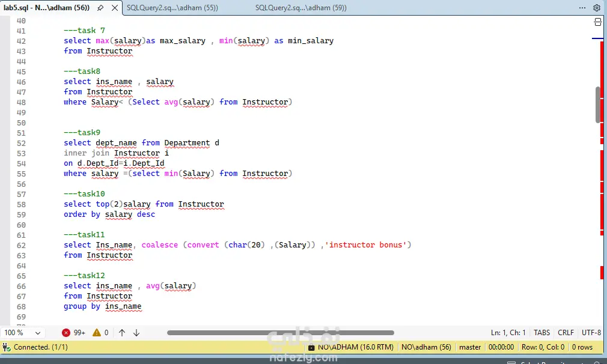Close the lab5.sql tab
The height and width of the screenshot is (364, 607).
coord(115,8)
